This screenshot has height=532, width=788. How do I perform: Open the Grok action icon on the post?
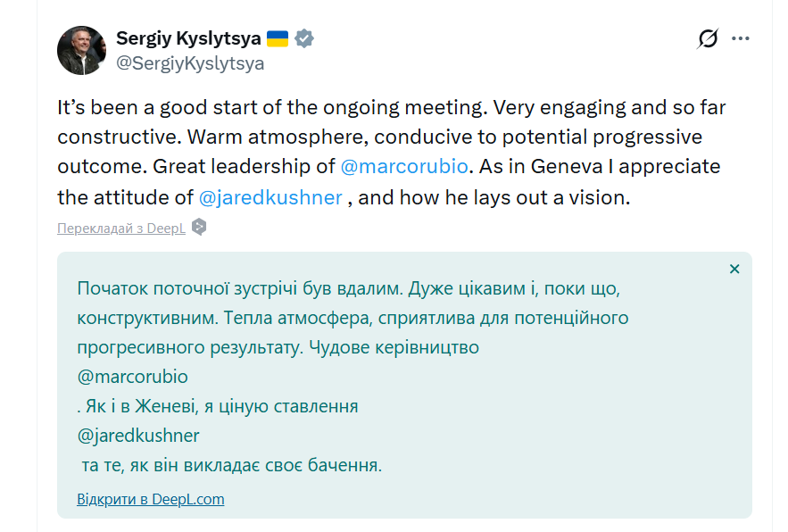tap(708, 39)
